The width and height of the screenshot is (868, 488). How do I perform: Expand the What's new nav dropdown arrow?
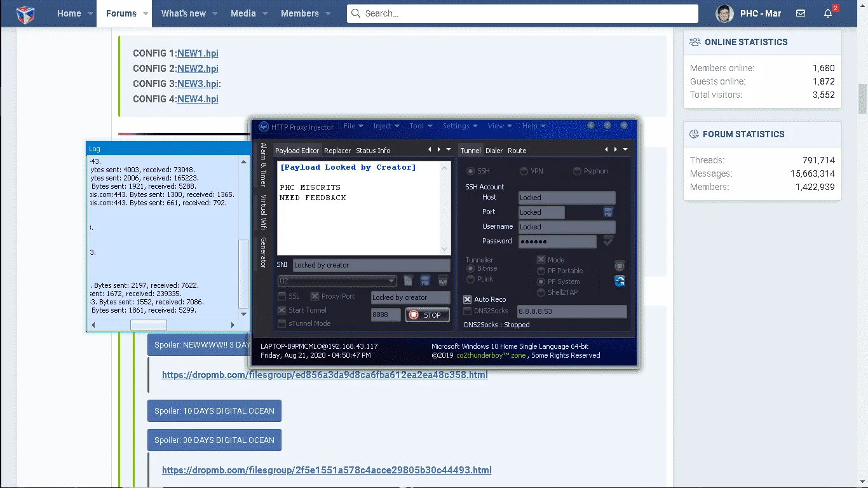(215, 13)
